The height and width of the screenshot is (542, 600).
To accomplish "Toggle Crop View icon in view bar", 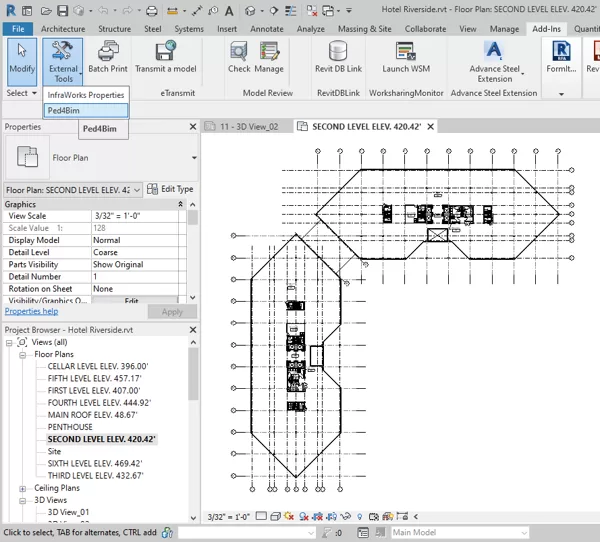I will point(318,517).
